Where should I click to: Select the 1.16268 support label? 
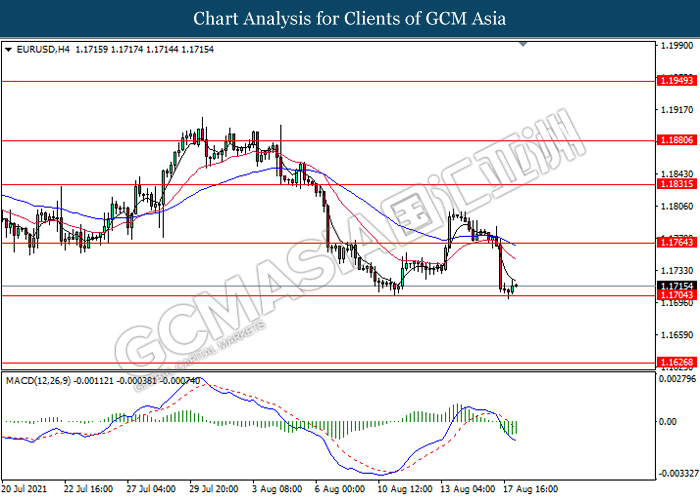(x=677, y=362)
